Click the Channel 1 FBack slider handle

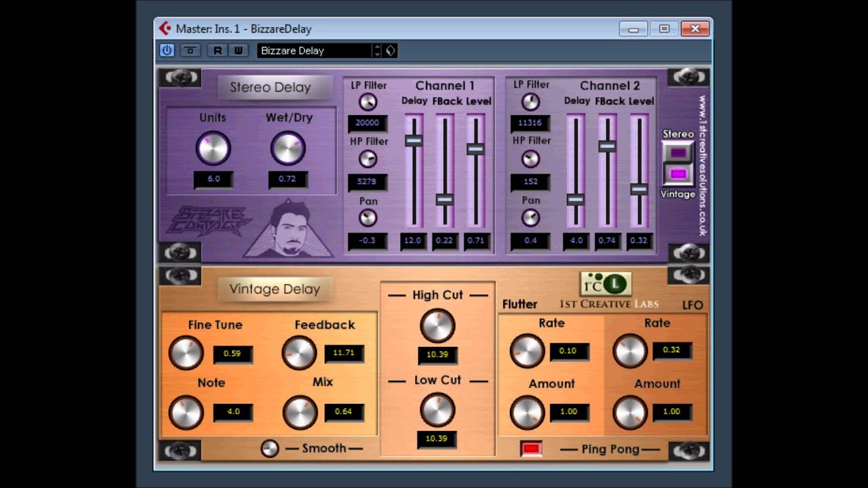click(445, 199)
